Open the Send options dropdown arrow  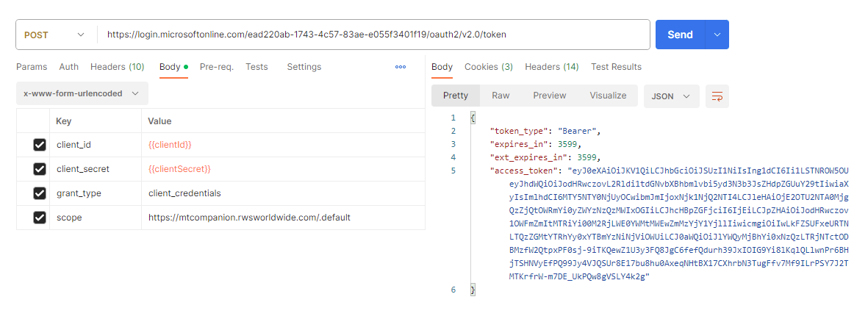pos(717,35)
